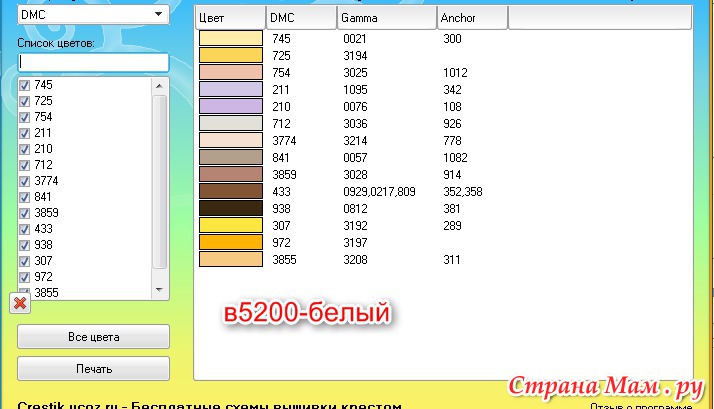Sort by the Anchor column header

pos(472,18)
